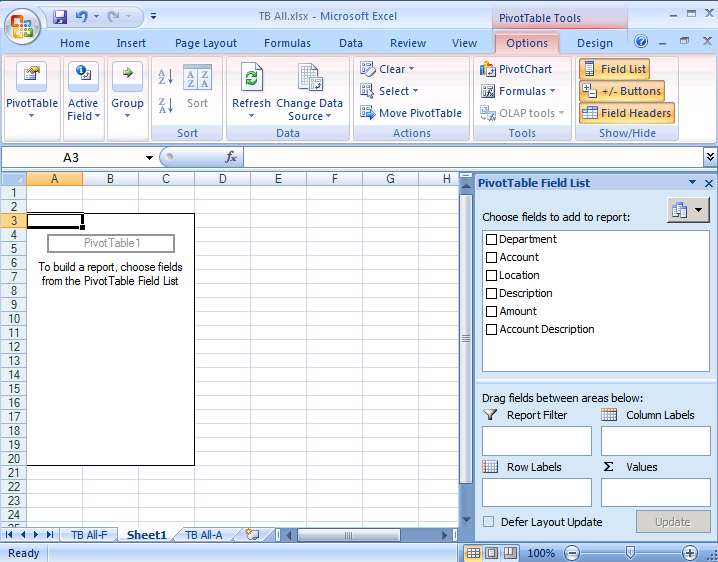This screenshot has height=562, width=718.
Task: Click the formula bar fx insert function icon
Action: point(231,157)
